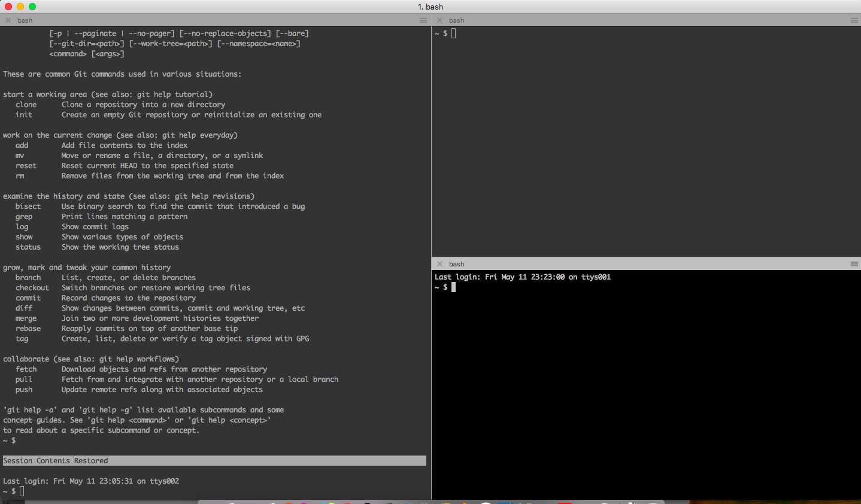Open the left bash pane's hamburger menu
861x504 pixels.
click(423, 20)
